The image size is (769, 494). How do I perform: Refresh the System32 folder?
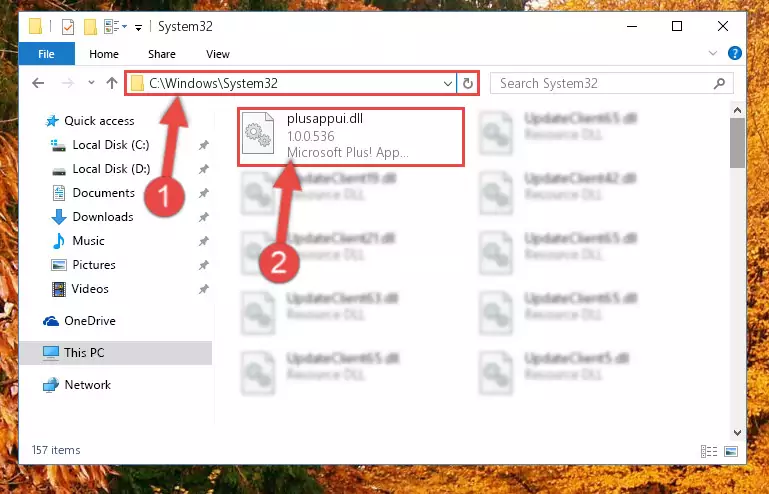(x=468, y=84)
